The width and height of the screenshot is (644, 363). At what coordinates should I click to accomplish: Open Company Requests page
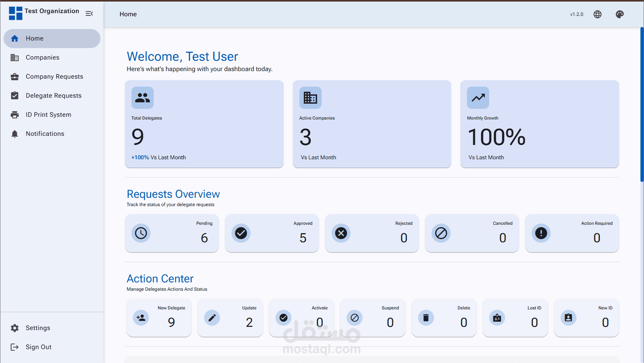[x=52, y=77]
